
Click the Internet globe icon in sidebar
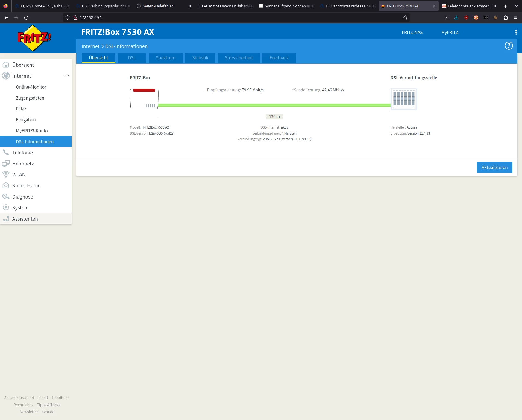tap(6, 76)
